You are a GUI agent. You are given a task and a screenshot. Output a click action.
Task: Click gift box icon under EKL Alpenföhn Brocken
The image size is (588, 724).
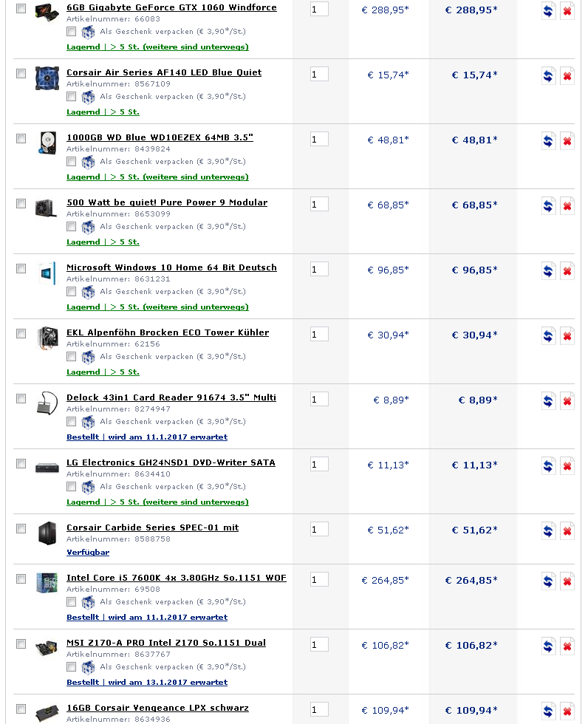pyautogui.click(x=88, y=357)
